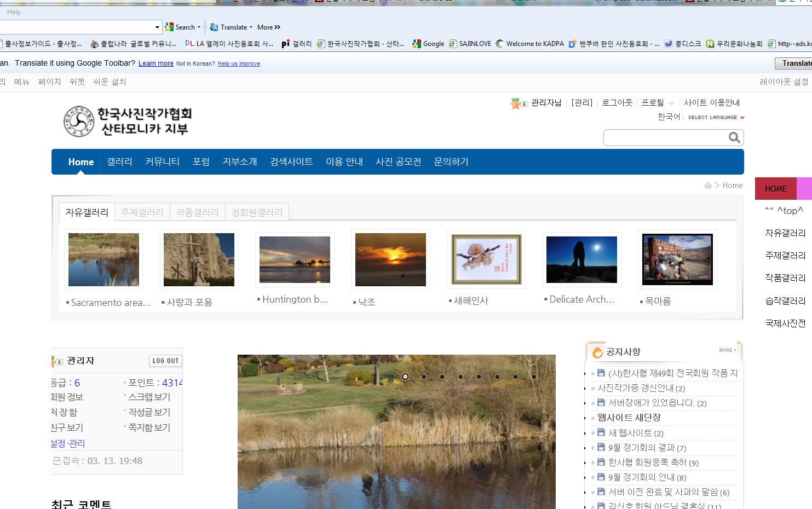This screenshot has height=509, width=812.
Task: Click the red HOME sidebar button
Action: tap(776, 188)
